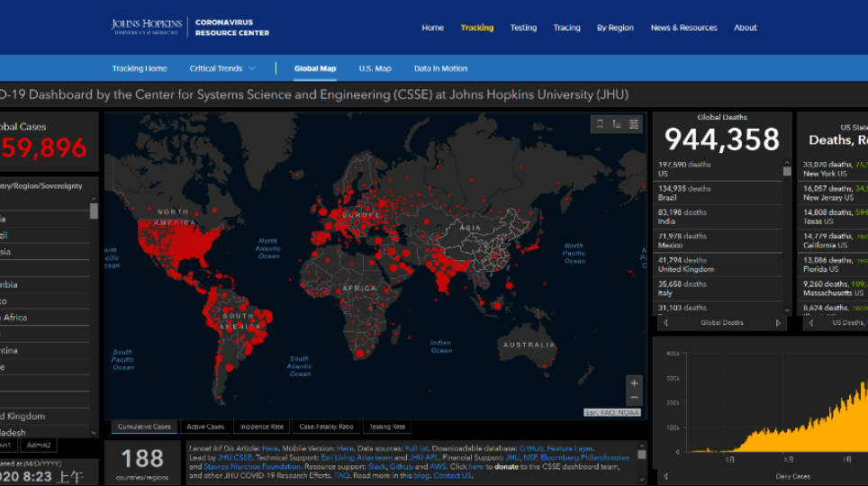The width and height of the screenshot is (868, 486).
Task: Open the Data in Motion tab
Action: pyautogui.click(x=440, y=68)
